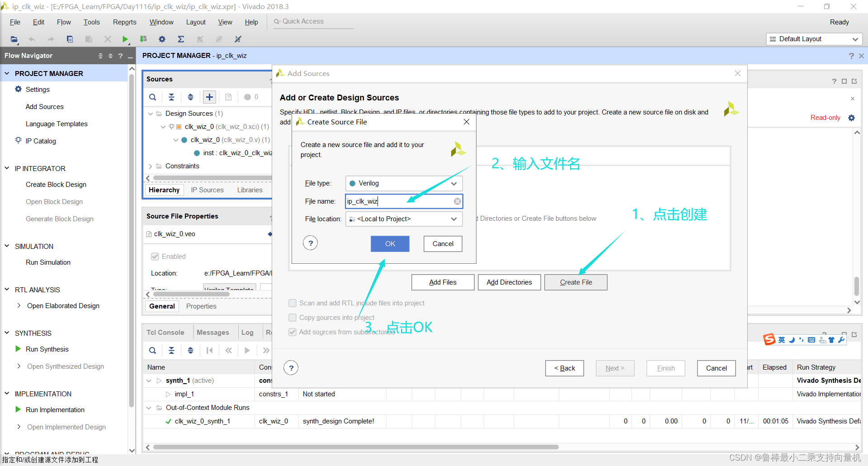868x466 pixels.
Task: Click the Disconnect toolbar icon
Action: pos(238,39)
